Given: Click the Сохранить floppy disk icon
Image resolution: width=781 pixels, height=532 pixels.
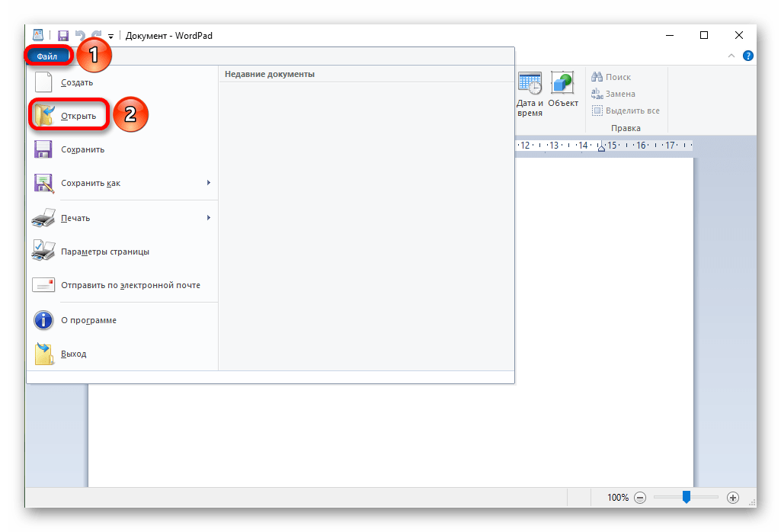Looking at the screenshot, I should (x=43, y=149).
